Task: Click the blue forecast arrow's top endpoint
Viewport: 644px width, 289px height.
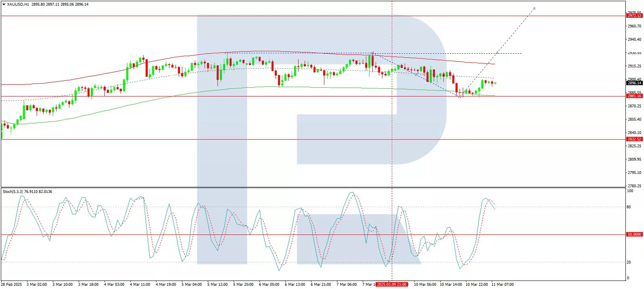Action: point(534,8)
